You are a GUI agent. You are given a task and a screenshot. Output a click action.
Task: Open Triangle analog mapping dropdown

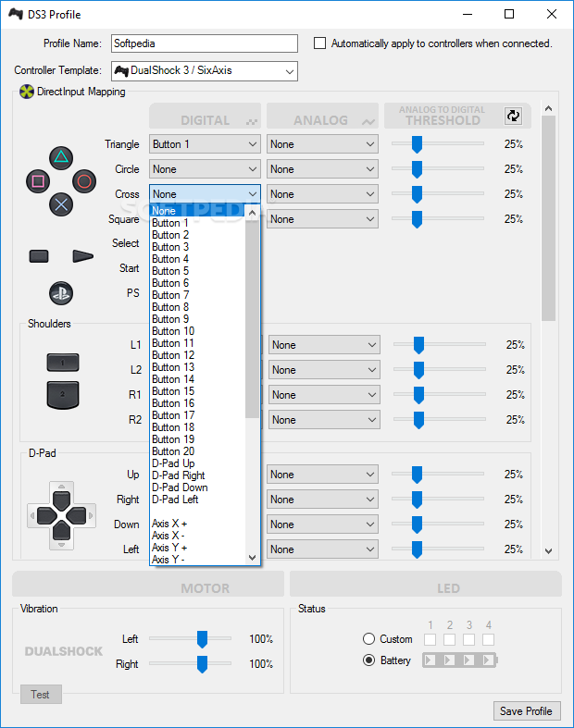click(322, 144)
